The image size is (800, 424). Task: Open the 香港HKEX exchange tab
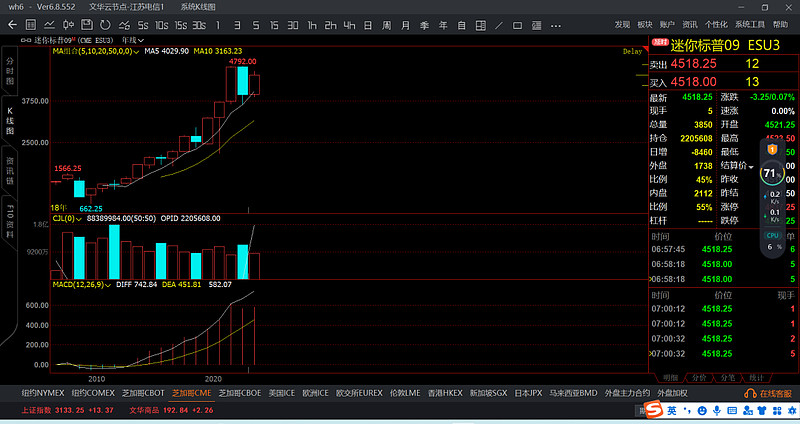[445, 393]
